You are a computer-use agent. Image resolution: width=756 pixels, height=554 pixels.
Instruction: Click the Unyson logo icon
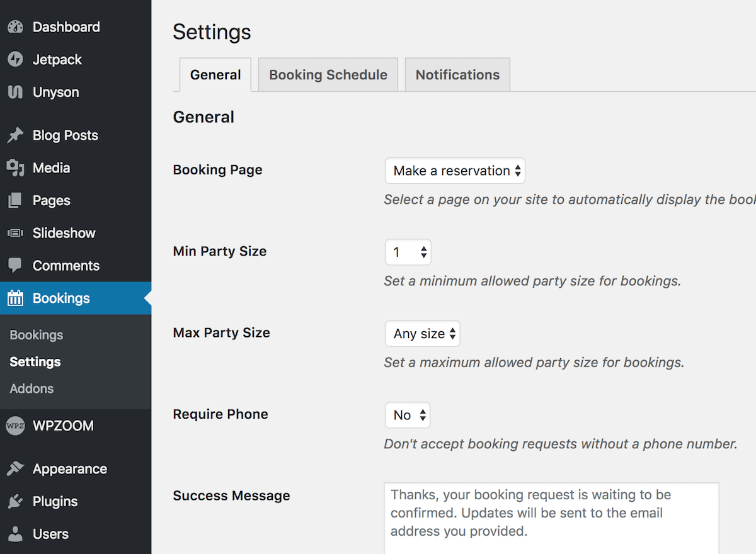15,92
